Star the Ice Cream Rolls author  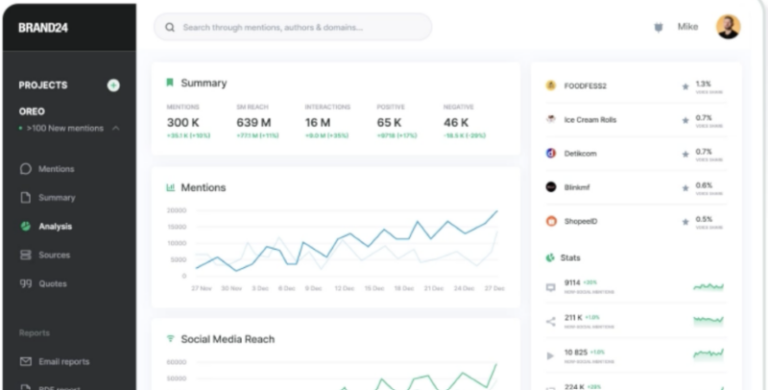685,121
